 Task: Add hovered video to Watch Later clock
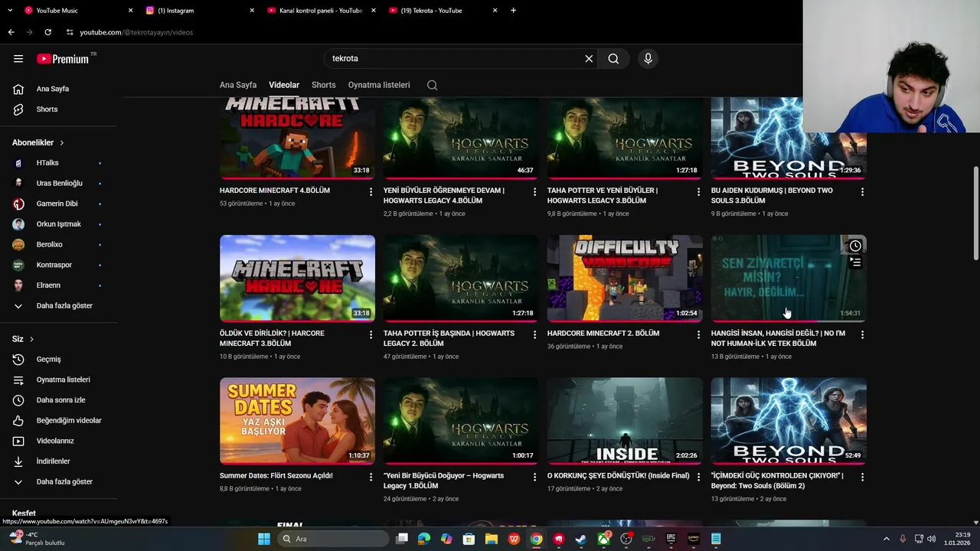(855, 246)
